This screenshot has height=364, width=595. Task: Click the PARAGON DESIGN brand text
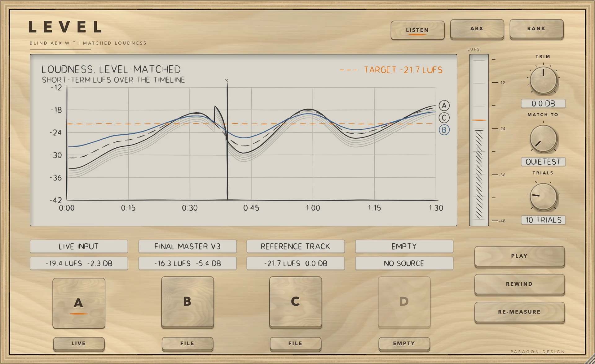click(x=538, y=352)
